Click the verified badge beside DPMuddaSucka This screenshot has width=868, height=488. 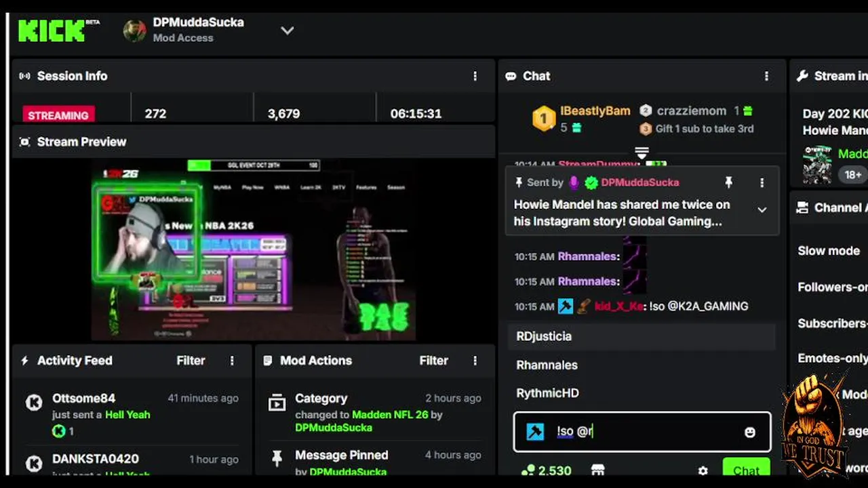pyautogui.click(x=591, y=182)
